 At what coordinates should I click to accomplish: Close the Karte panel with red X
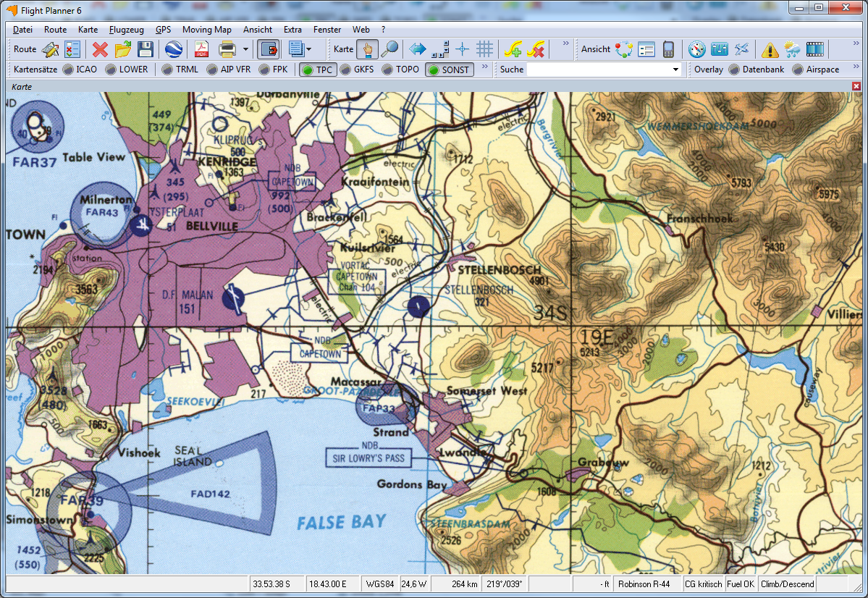[x=856, y=86]
